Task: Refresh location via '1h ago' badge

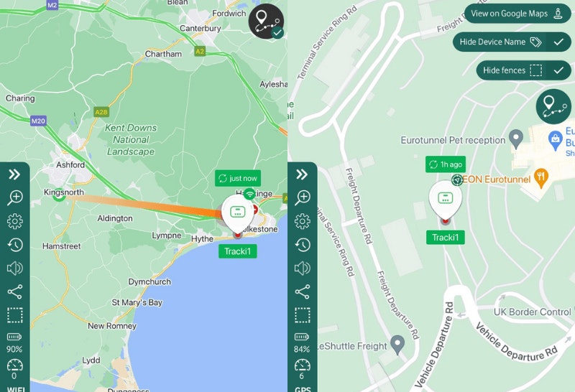Action: pos(446,164)
